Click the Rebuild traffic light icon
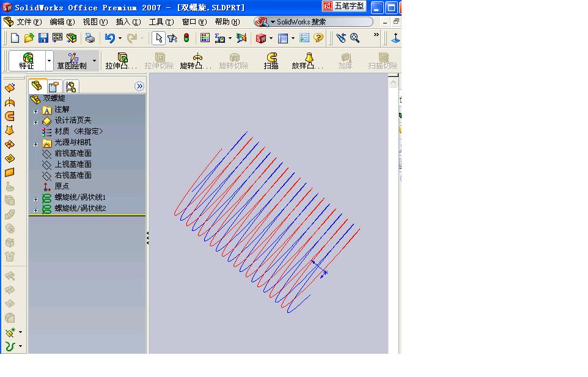This screenshot has height=377, width=588. point(186,38)
